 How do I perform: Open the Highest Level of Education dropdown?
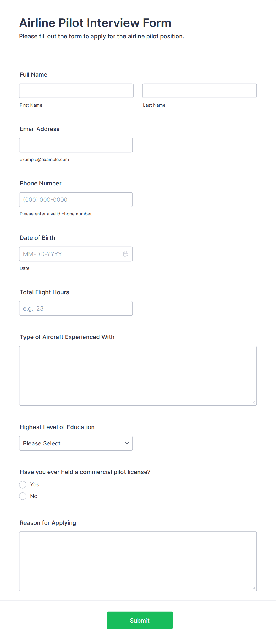tap(76, 443)
